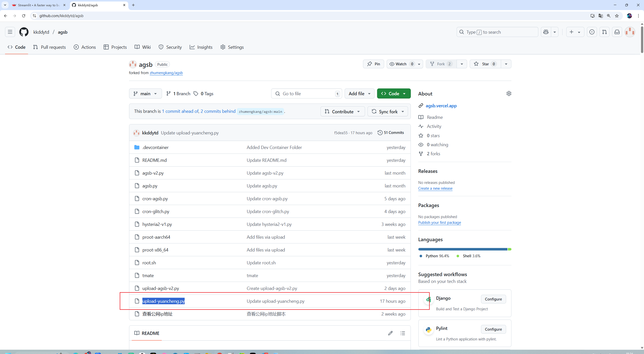Screen dimensions: 644x354
Task: Pin the agsb repository
Action: 374,64
